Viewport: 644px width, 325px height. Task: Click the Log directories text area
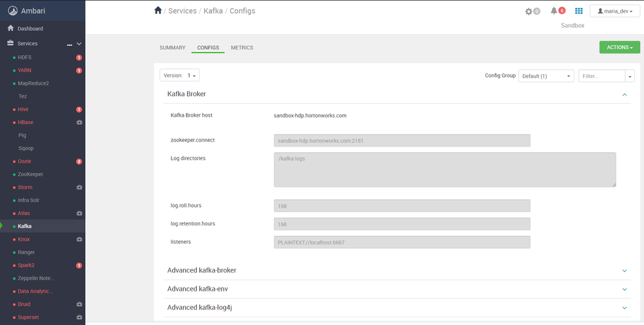[x=445, y=170]
